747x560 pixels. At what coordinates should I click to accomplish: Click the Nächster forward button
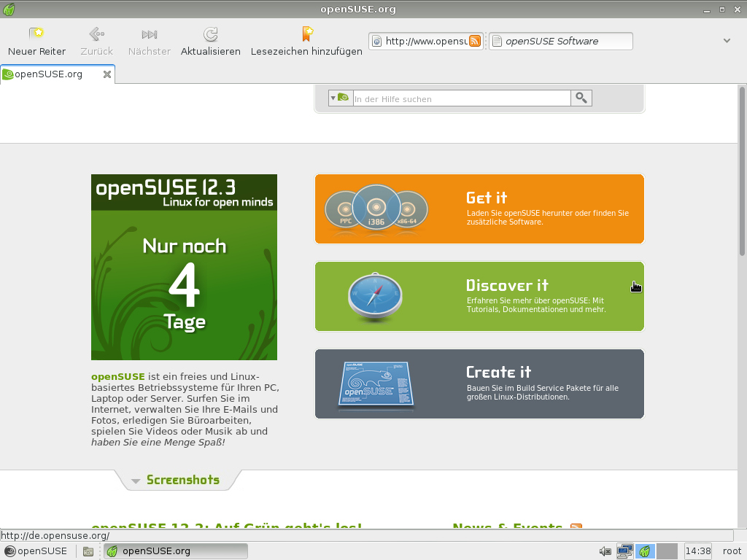(x=149, y=42)
